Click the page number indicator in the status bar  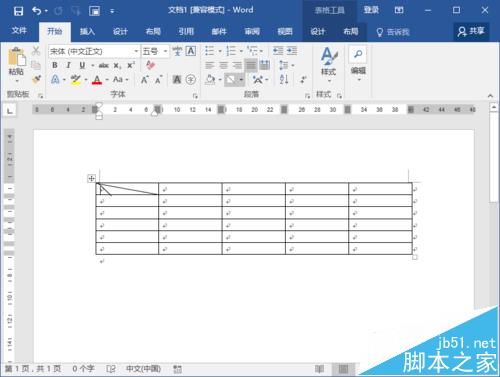pos(33,369)
